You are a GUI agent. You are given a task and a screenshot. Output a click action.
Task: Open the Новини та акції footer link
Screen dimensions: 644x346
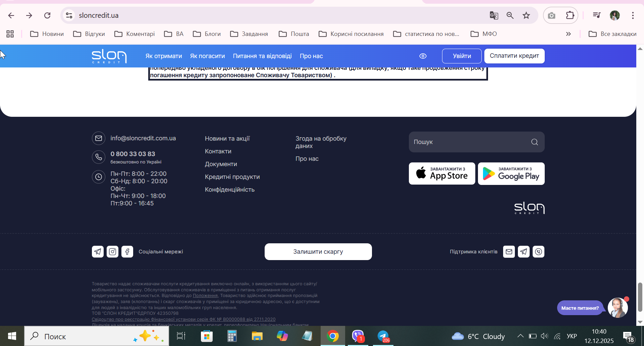227,139
